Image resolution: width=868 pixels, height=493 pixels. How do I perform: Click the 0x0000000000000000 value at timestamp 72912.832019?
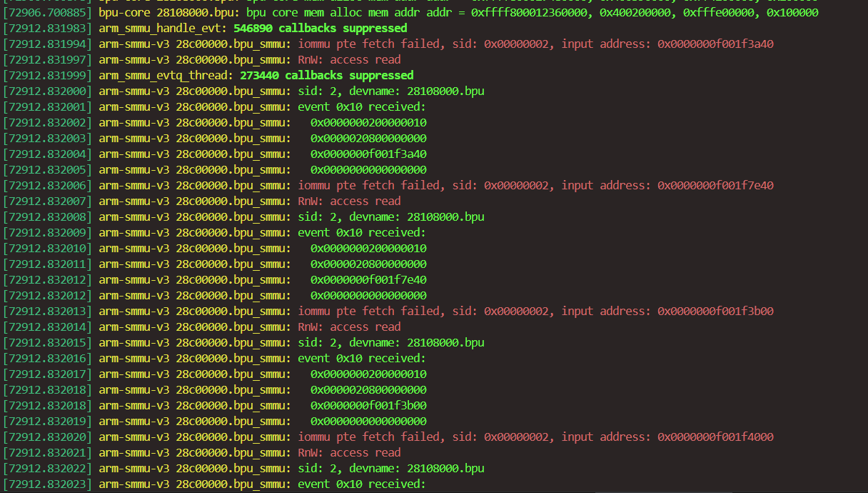tap(368, 422)
